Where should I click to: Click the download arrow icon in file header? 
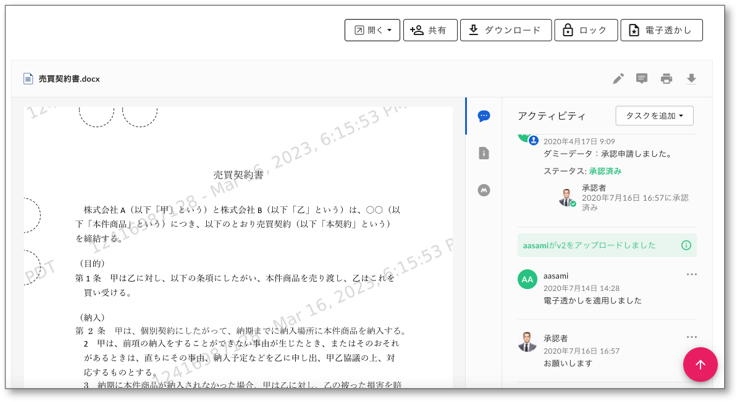click(x=691, y=79)
